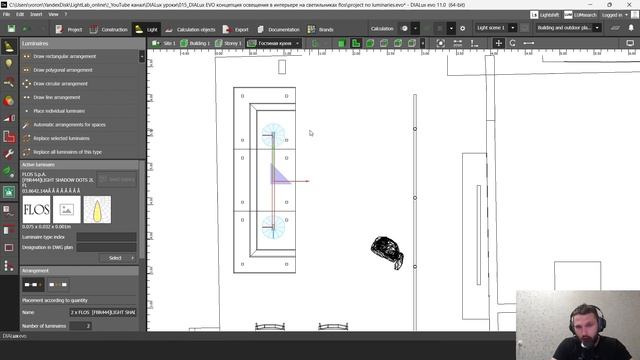
Task: Open calculation settings gear icon
Action: [x=462, y=29]
